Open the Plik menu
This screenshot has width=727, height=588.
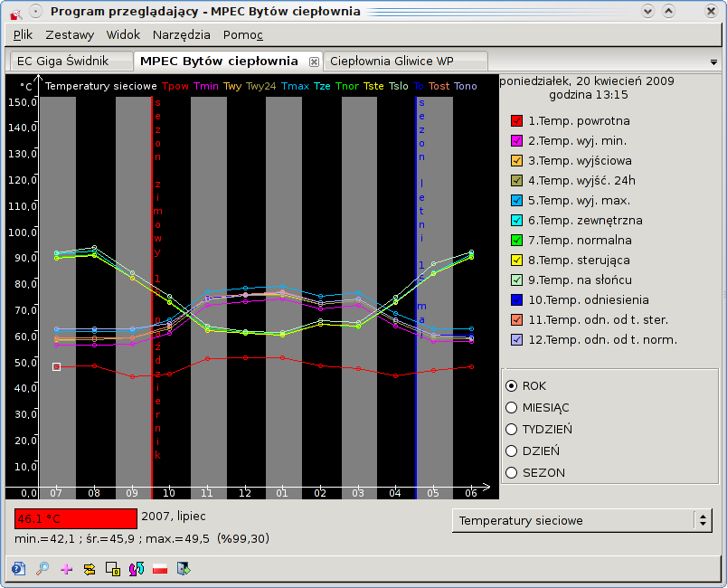[x=23, y=34]
